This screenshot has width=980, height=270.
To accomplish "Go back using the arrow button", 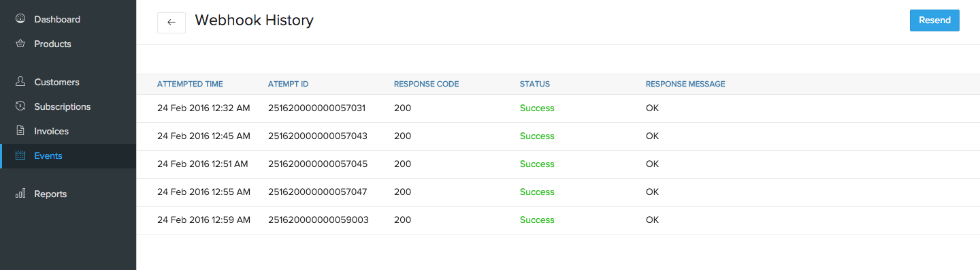I will 171,22.
